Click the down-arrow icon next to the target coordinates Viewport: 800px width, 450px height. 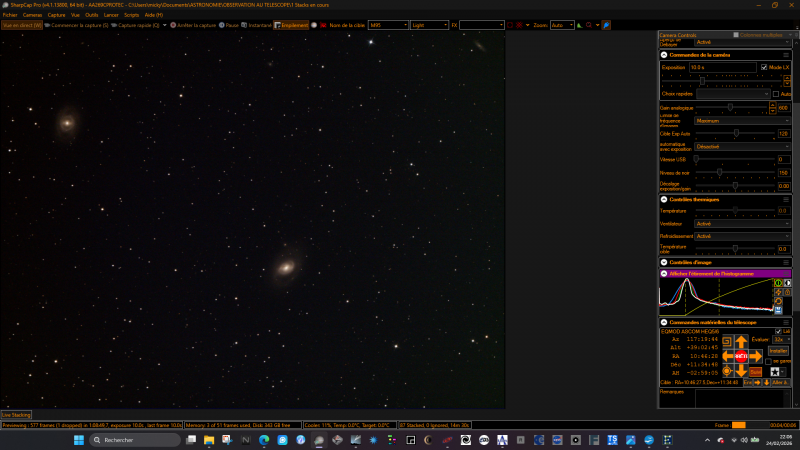pyautogui.click(x=766, y=382)
